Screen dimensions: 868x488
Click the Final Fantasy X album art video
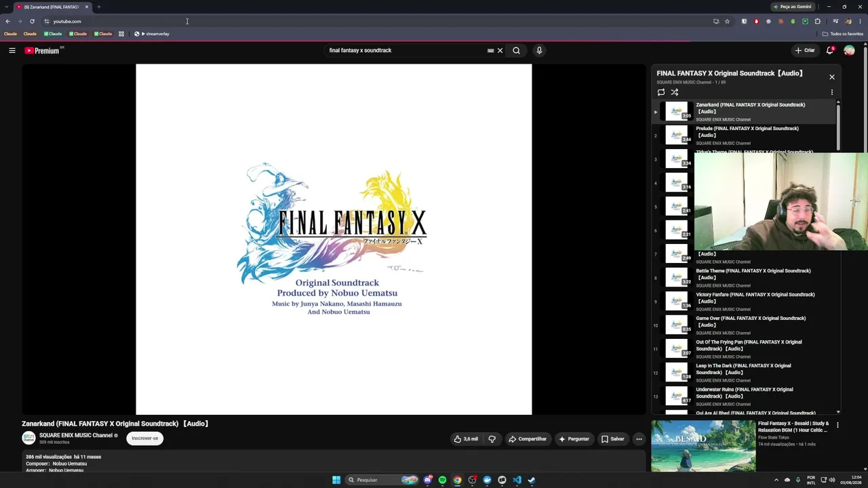(334, 239)
